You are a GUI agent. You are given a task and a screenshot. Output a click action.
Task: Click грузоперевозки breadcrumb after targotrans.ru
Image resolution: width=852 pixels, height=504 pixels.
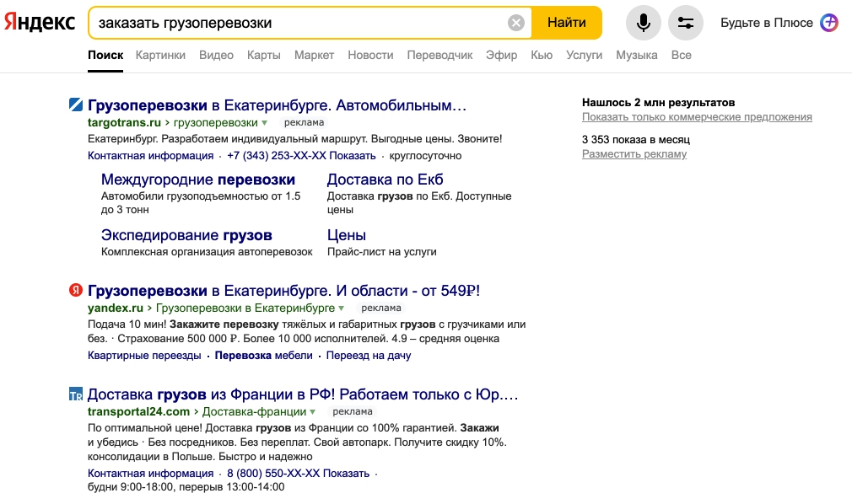[216, 123]
